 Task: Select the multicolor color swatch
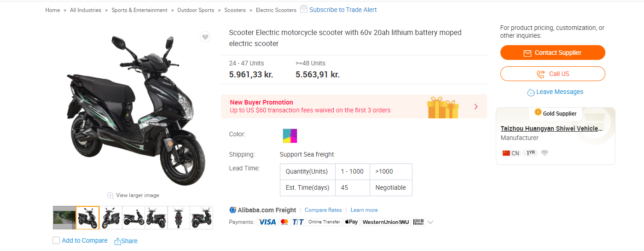pyautogui.click(x=290, y=136)
